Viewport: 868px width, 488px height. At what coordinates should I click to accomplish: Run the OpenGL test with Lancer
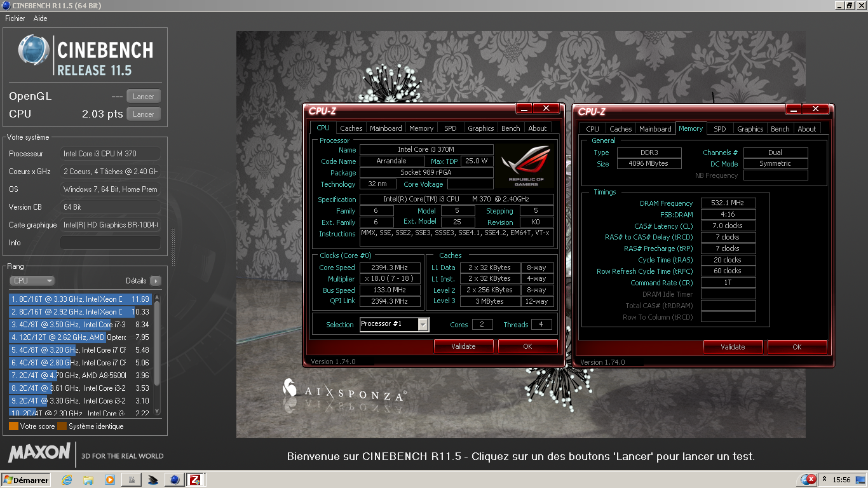[x=144, y=97]
